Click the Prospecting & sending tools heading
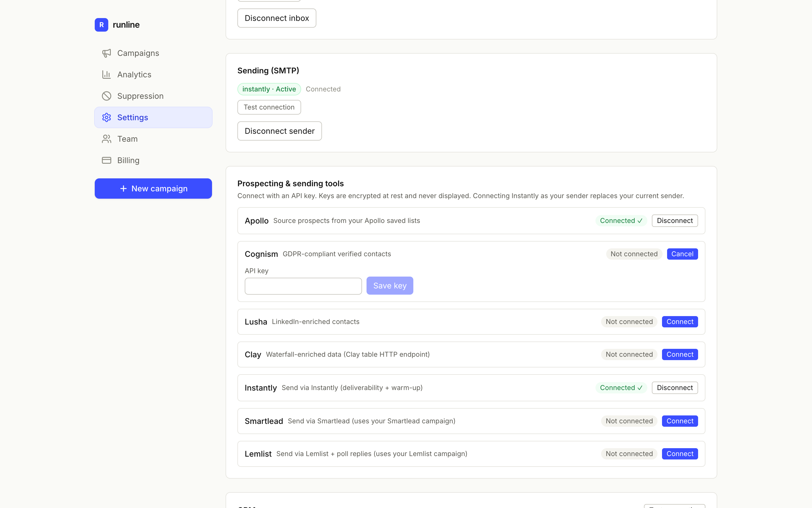This screenshot has height=508, width=812. 291,183
